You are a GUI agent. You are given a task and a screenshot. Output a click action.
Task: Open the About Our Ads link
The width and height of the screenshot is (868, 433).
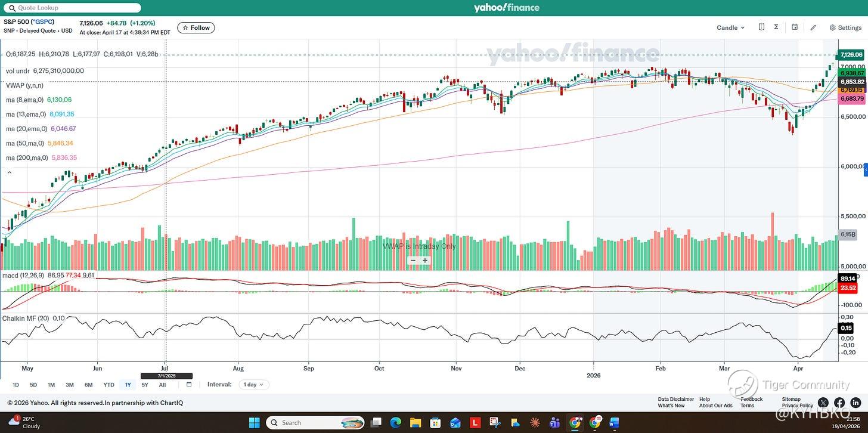[x=715, y=406]
